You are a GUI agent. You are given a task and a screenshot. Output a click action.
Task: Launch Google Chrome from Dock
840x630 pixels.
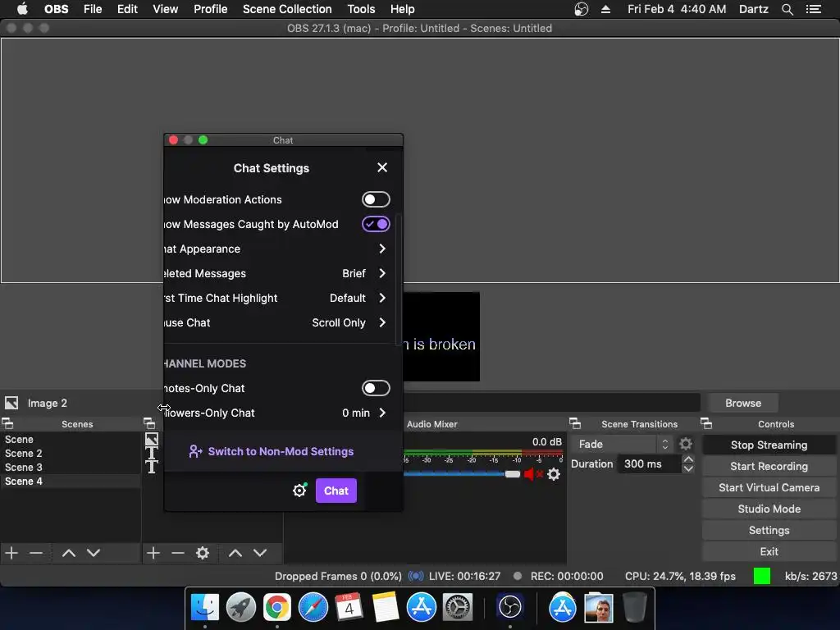tap(277, 608)
